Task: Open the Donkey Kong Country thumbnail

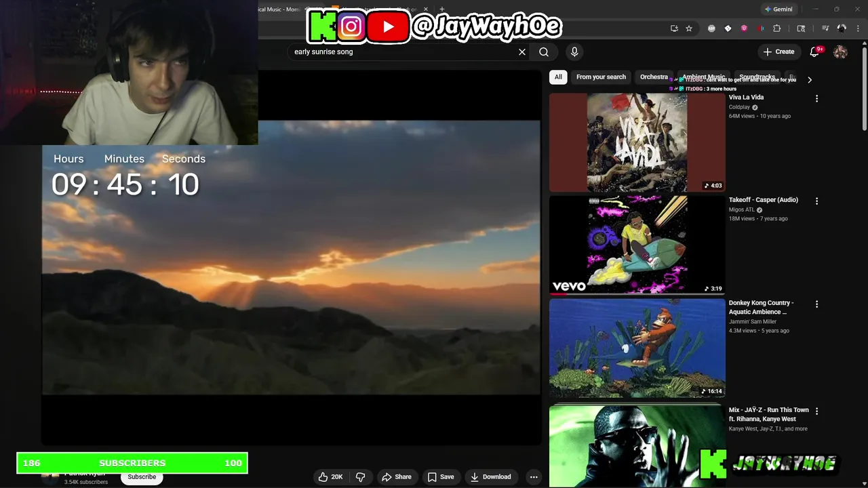Action: click(x=637, y=348)
